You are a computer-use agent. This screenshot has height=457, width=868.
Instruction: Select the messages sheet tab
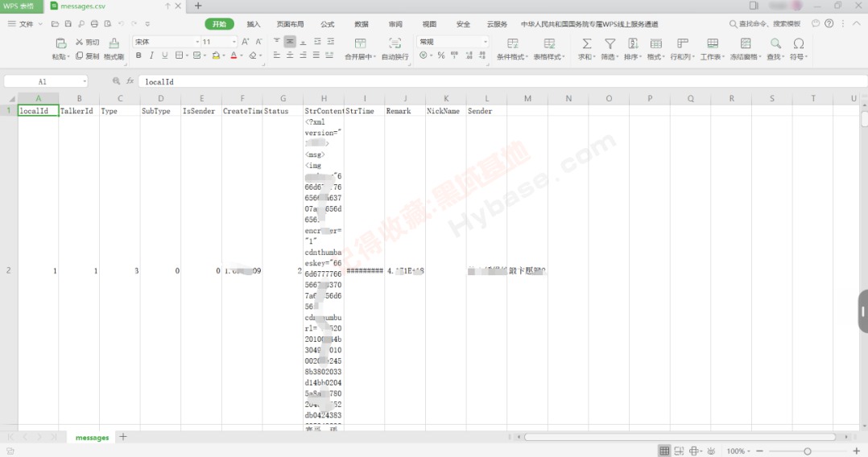pyautogui.click(x=92, y=438)
